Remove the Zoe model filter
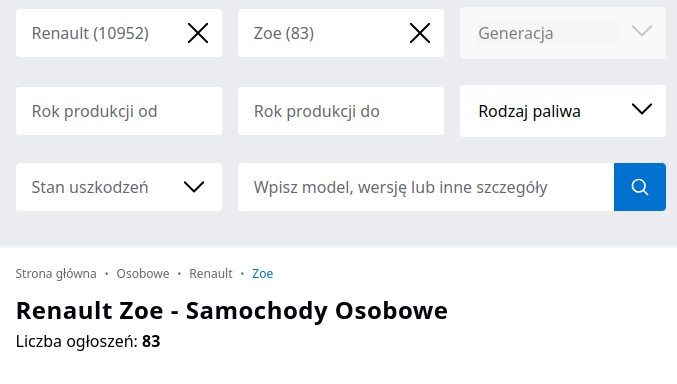 420,33
